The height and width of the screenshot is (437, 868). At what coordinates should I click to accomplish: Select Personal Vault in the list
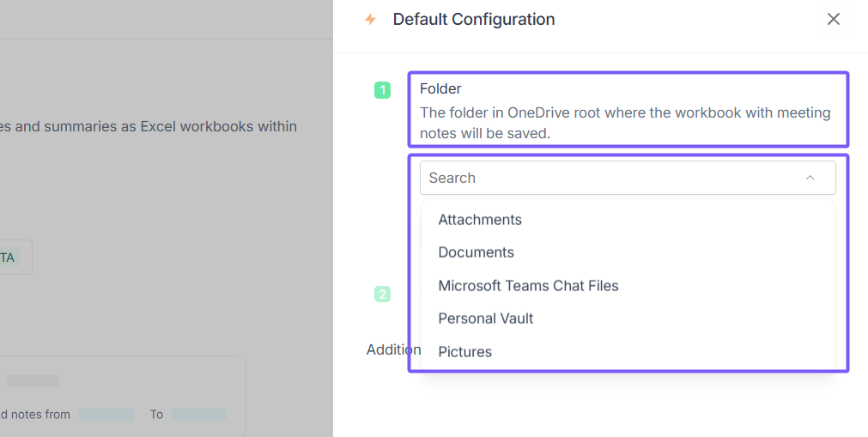[x=486, y=319]
